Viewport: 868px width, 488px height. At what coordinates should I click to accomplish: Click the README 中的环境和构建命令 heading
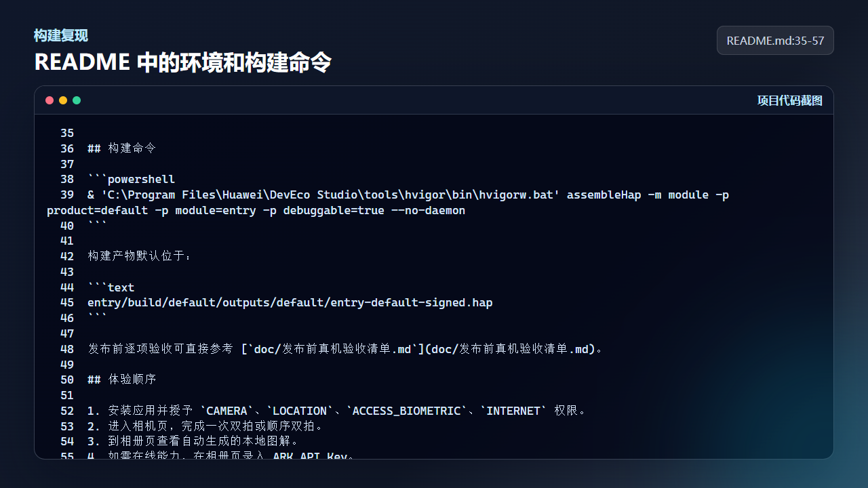(x=183, y=62)
